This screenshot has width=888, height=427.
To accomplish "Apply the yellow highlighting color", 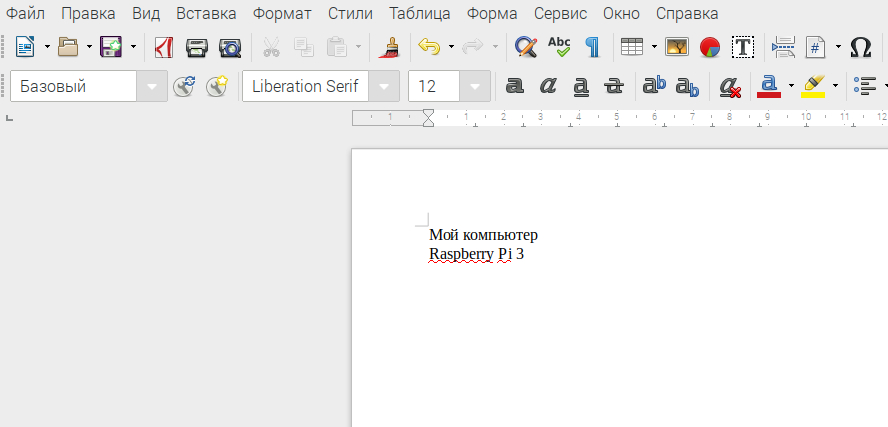I will click(x=813, y=87).
